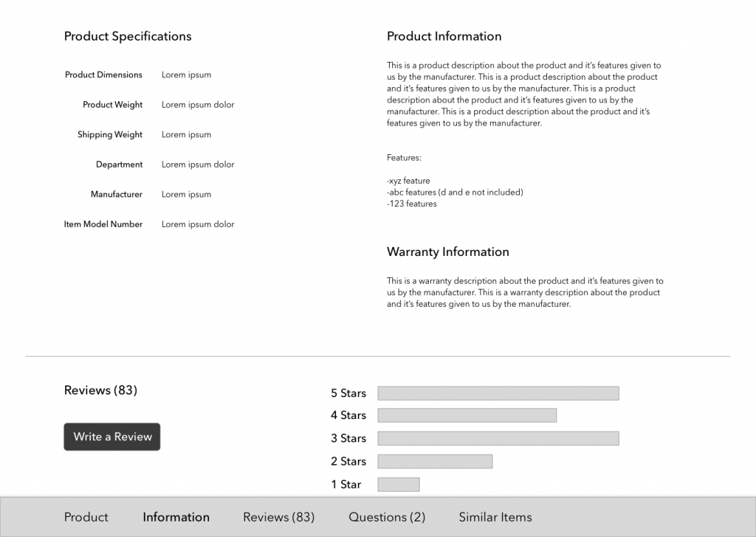Click the Warranty Information heading
This screenshot has width=756, height=537.
[447, 252]
